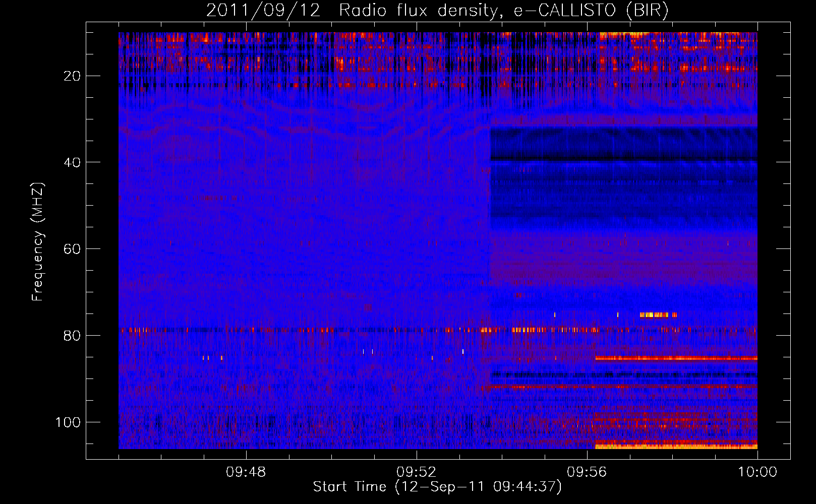This screenshot has height=504, width=816.
Task: Click the 09:48 time tick label
Action: point(246,472)
